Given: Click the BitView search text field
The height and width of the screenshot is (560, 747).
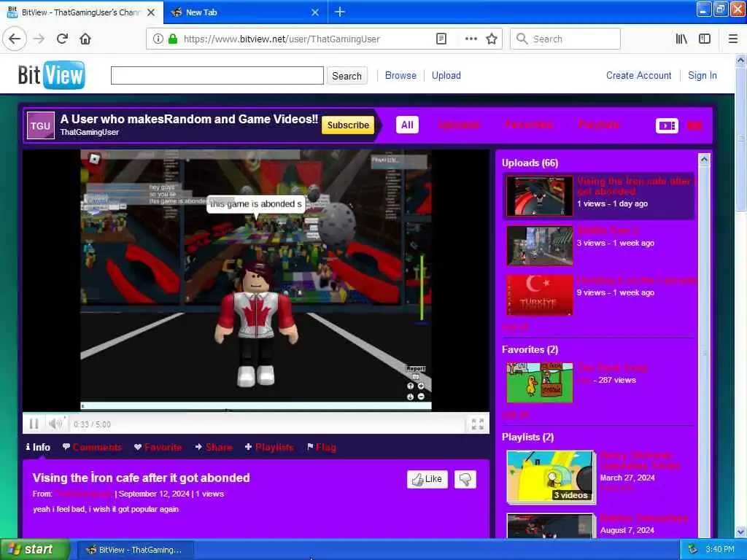Looking at the screenshot, I should tap(217, 75).
